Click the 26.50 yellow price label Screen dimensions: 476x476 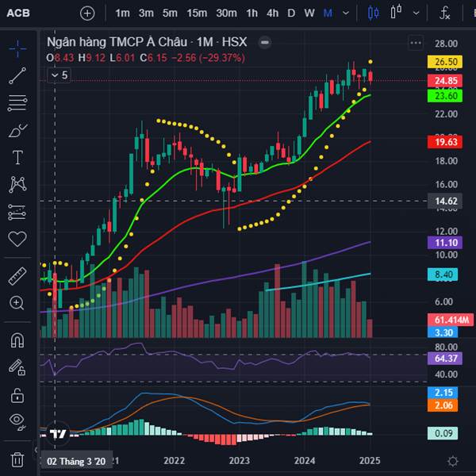[445, 62]
